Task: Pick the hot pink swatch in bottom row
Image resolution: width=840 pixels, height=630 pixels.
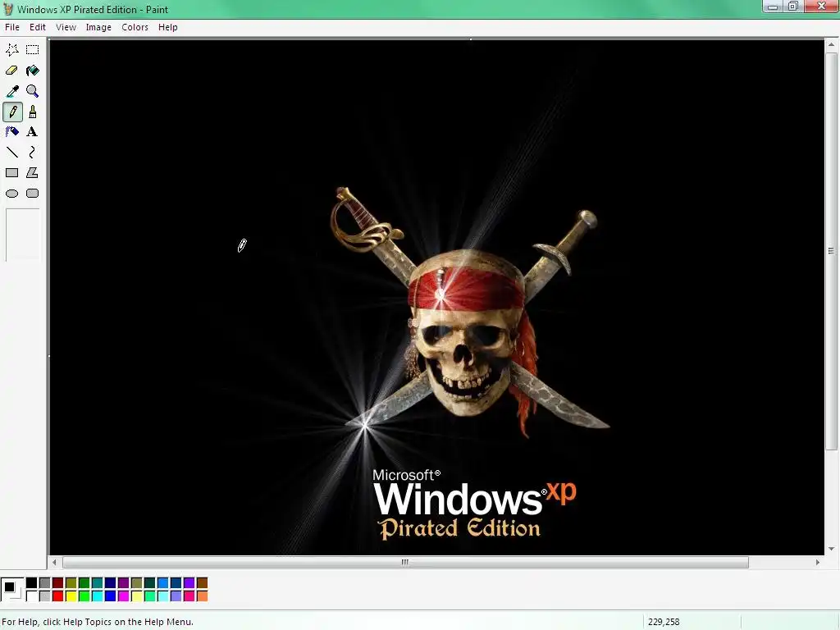Action: coord(189,596)
